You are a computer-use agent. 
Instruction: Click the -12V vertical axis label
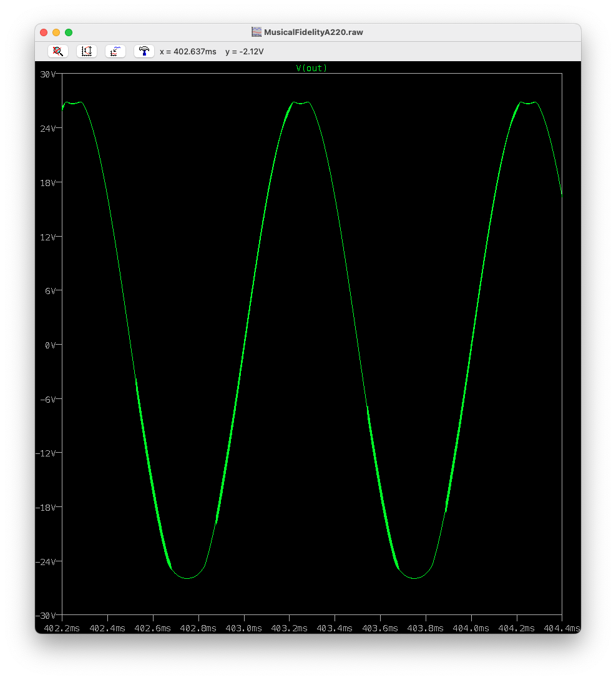pos(46,453)
